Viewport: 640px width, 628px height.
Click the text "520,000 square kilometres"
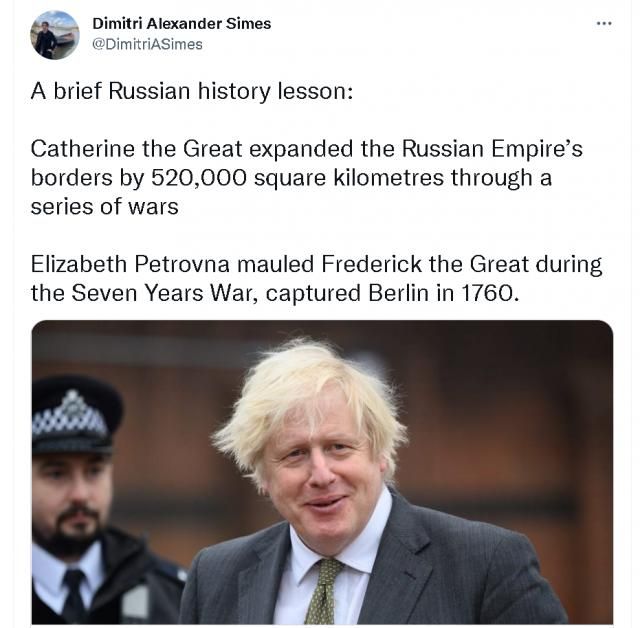(298, 178)
